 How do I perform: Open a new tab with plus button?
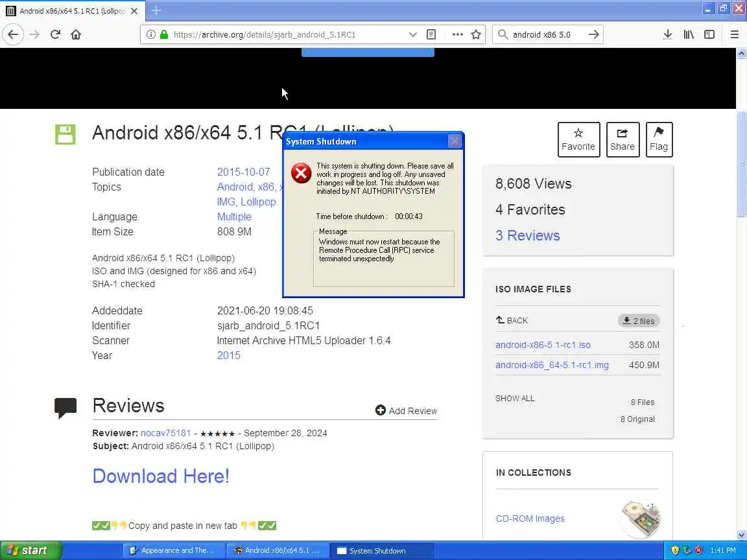tap(156, 10)
